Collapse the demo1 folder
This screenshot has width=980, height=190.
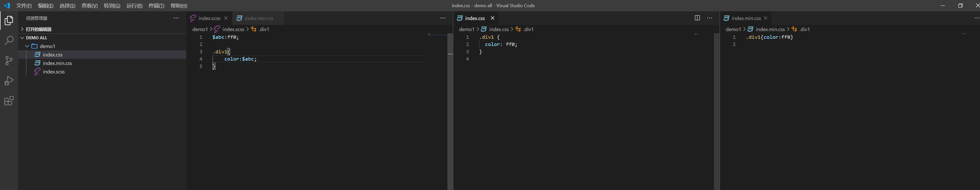(x=102, y=46)
